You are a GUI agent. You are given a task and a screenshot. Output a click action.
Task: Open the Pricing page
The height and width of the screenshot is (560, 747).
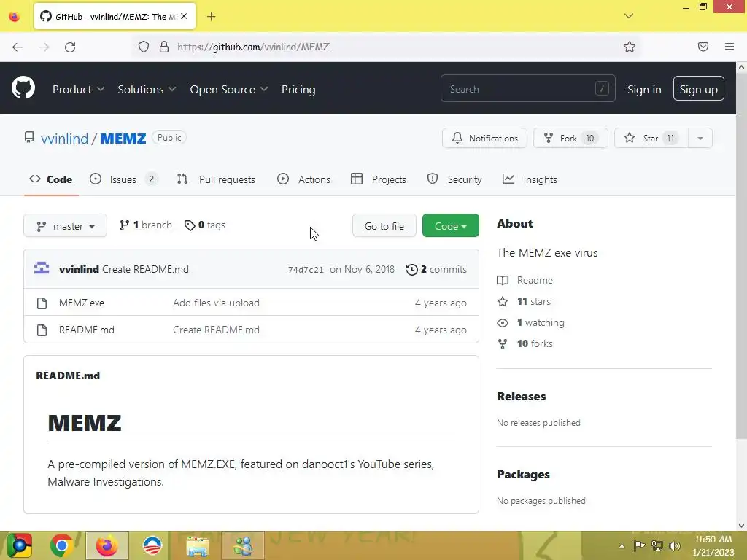click(x=298, y=90)
